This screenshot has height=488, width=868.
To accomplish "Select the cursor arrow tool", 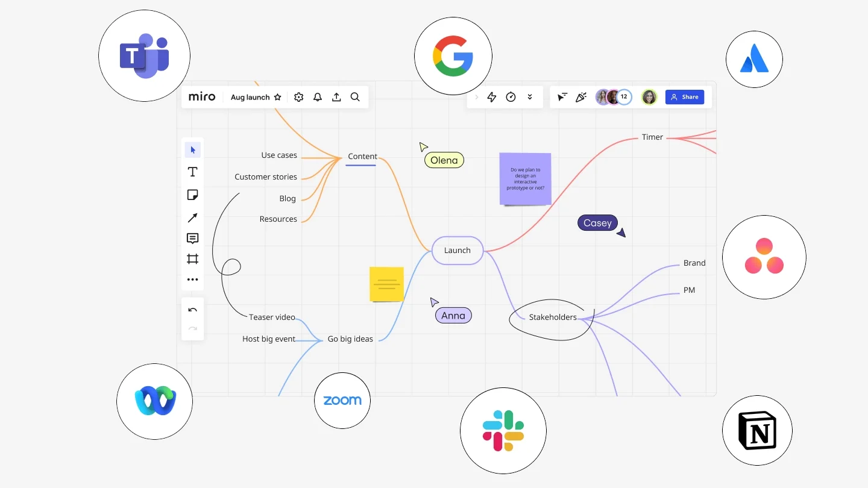I will pyautogui.click(x=193, y=150).
